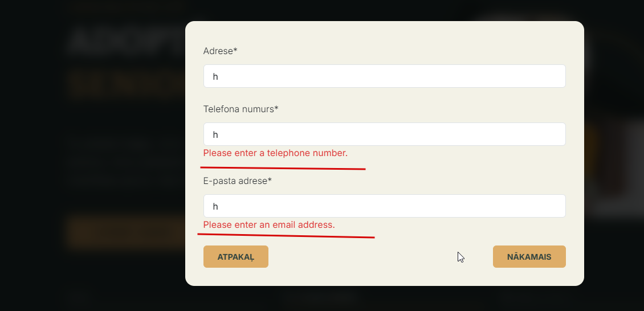Screen dimensions: 644x311
Task: Click the letter "h" in the email field
Action: [x=215, y=206]
